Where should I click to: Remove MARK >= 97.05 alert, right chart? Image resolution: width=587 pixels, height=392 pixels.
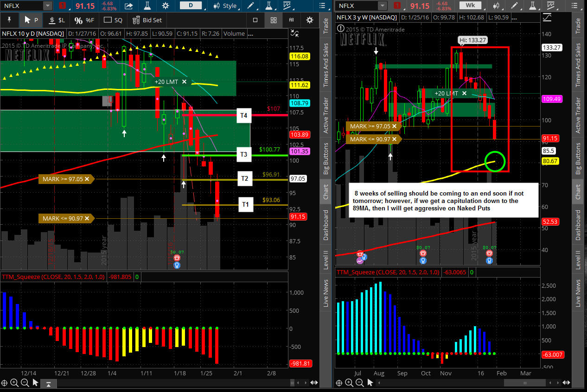395,126
